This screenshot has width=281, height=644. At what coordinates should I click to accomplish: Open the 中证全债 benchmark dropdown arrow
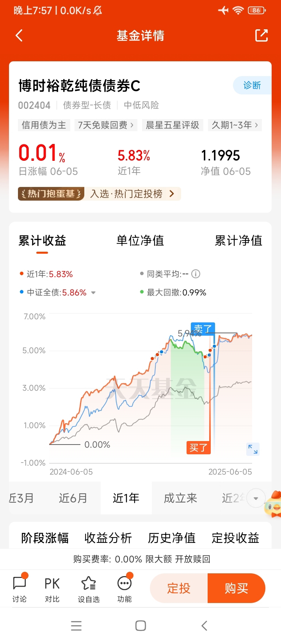93,293
